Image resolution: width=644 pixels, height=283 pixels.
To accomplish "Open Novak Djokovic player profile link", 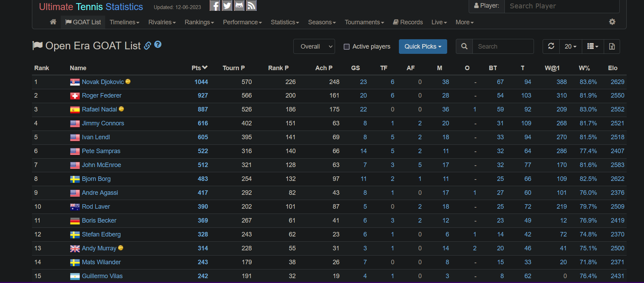I will 103,82.
